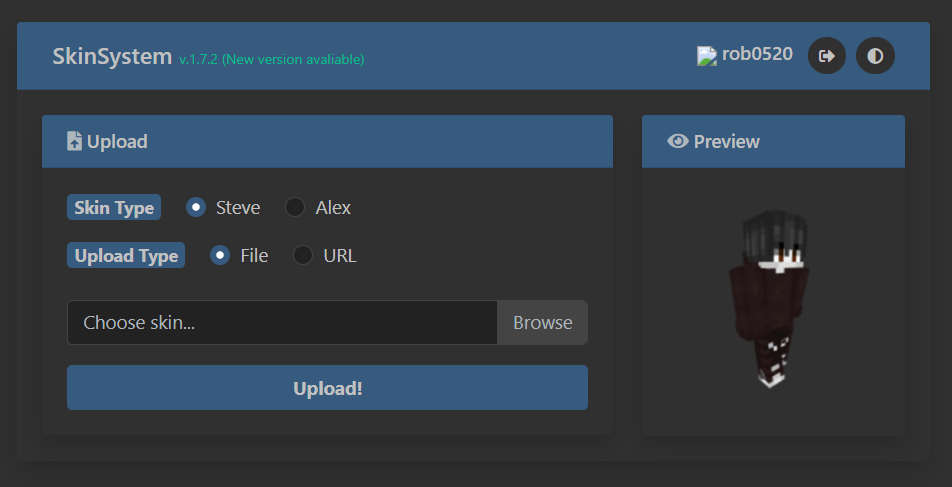Click the Upload panel header text

[x=117, y=142]
